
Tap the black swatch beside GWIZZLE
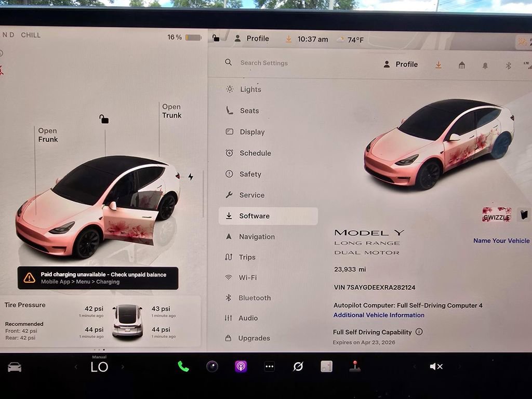pyautogui.click(x=524, y=215)
